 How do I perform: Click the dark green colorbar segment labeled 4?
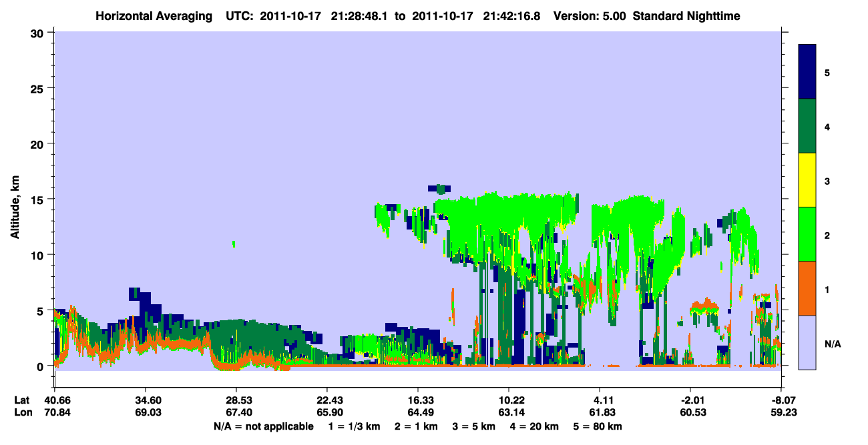807,125
